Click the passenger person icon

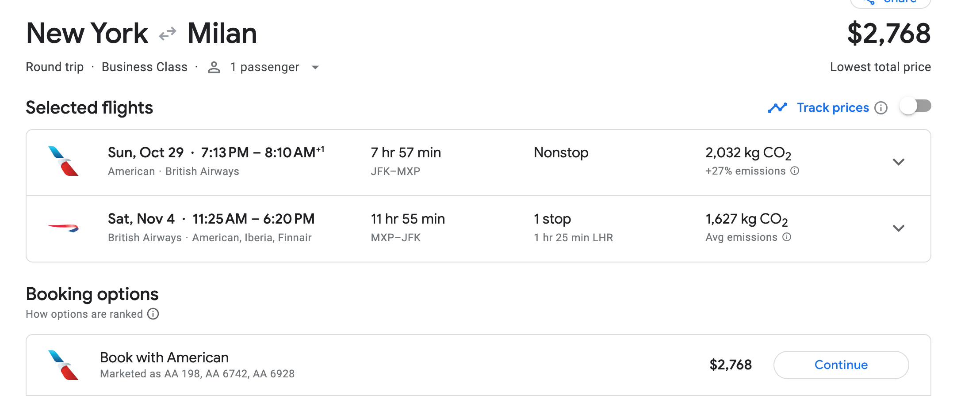[x=214, y=67]
